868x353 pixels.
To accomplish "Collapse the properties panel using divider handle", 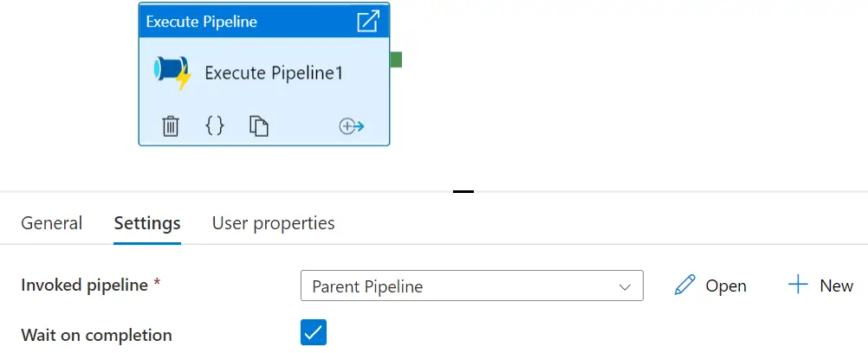I will tap(463, 191).
